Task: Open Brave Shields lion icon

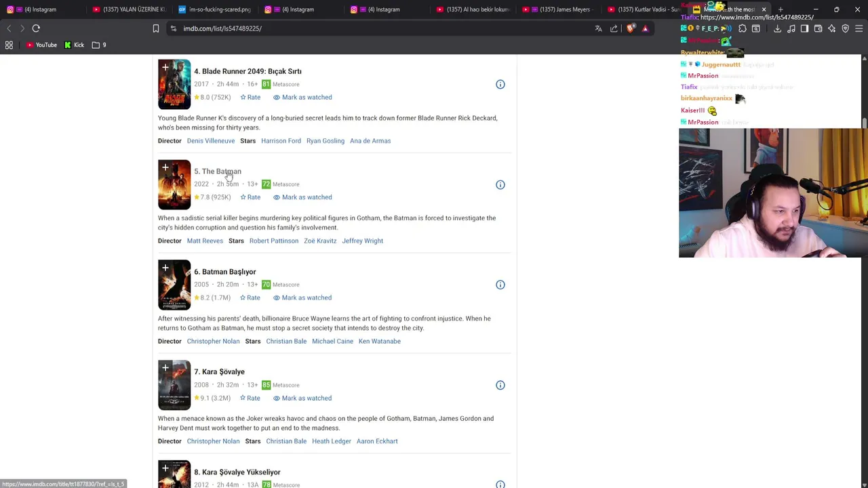Action: tap(631, 28)
